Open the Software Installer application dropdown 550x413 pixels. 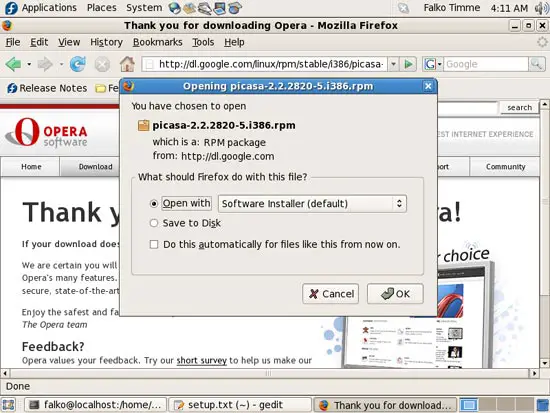312,204
